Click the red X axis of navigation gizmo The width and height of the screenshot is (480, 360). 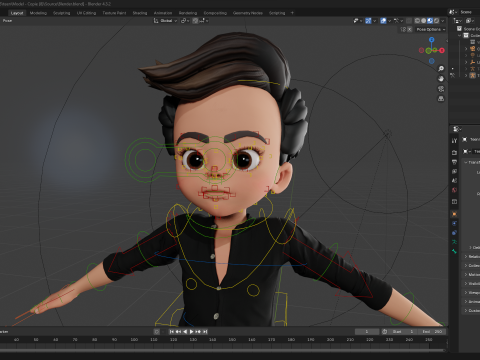pyautogui.click(x=442, y=51)
